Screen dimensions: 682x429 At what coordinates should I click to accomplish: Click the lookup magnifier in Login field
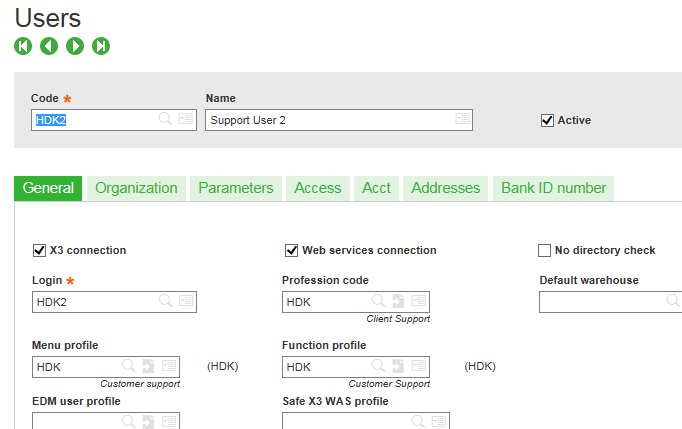click(165, 301)
